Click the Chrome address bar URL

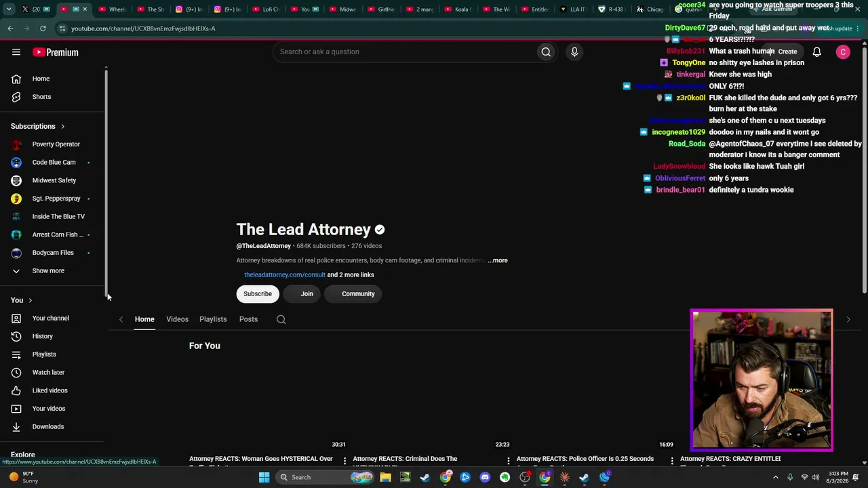click(143, 28)
